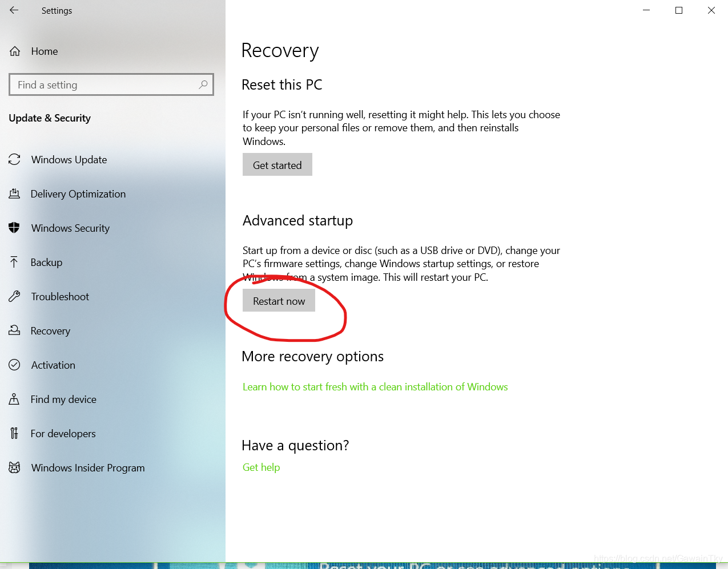
Task: Click the Windows Insider Program cat icon
Action: pos(14,468)
